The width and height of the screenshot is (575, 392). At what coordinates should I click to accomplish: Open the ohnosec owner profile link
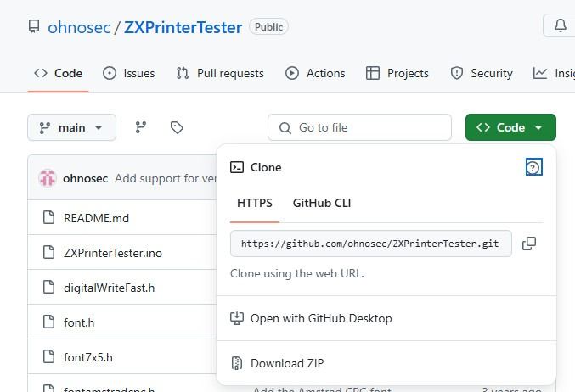tap(79, 27)
